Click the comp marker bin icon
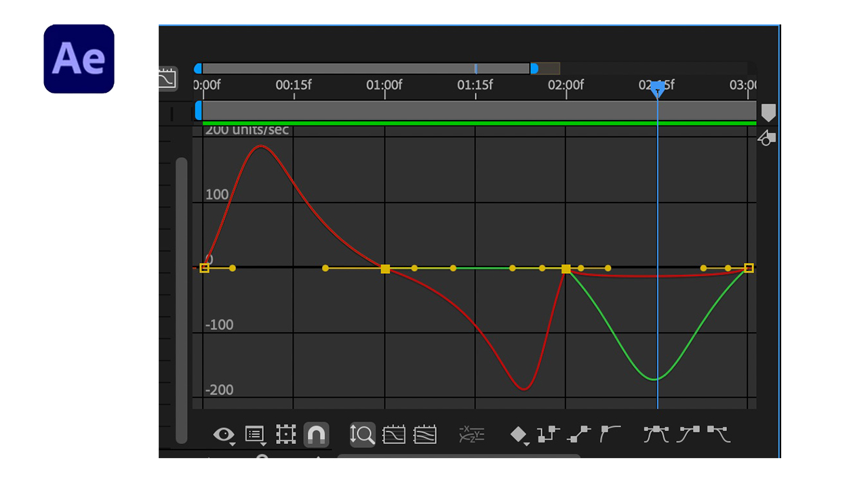This screenshot has height=488, width=868. click(x=768, y=113)
